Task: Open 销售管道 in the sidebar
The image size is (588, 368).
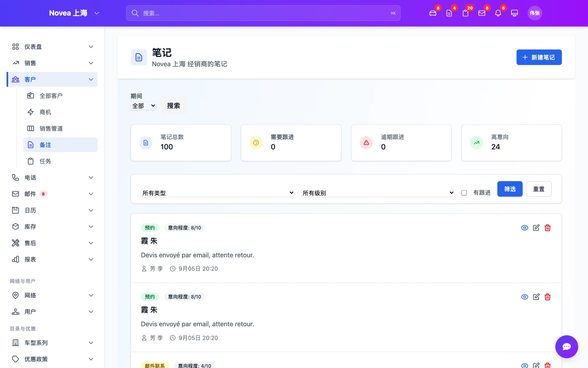Action: (x=60, y=128)
